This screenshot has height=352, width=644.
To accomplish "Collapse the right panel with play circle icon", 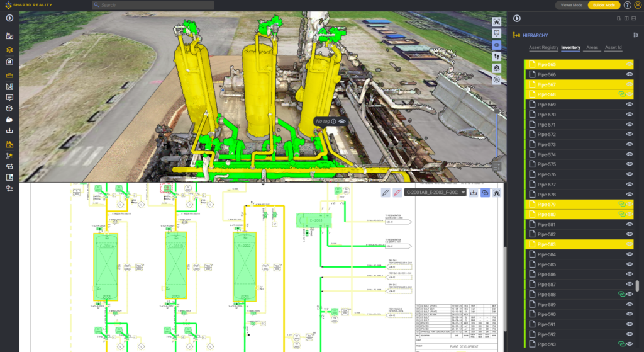I will tap(517, 18).
